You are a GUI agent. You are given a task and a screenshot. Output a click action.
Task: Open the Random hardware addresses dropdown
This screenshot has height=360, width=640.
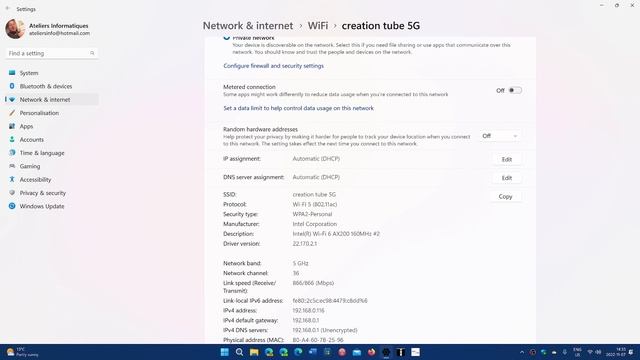pyautogui.click(x=499, y=136)
